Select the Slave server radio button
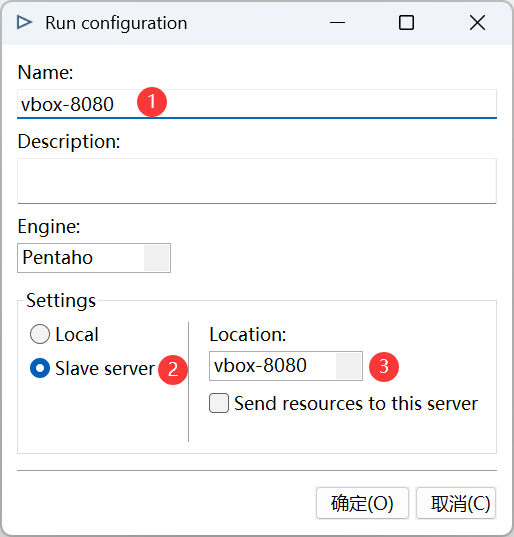 pyautogui.click(x=40, y=368)
